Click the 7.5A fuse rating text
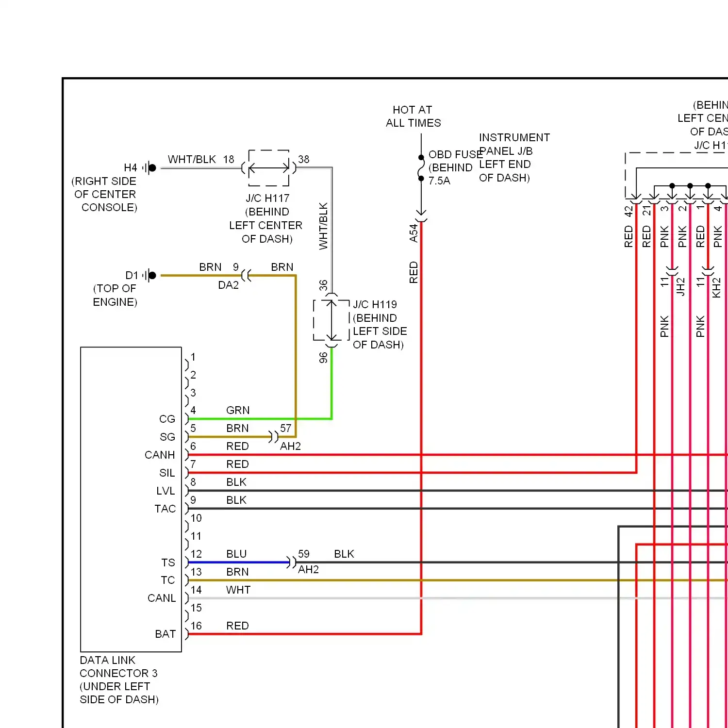This screenshot has height=728, width=728. [439, 181]
